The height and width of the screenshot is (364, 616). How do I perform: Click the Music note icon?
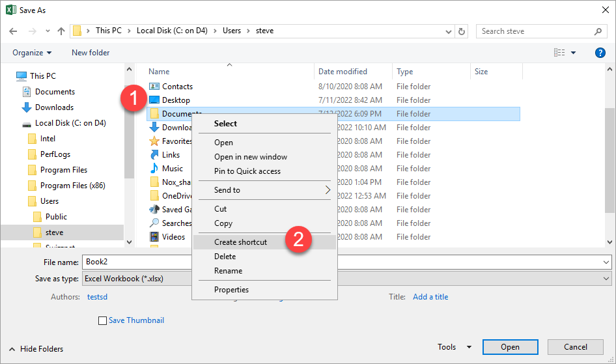(x=154, y=169)
